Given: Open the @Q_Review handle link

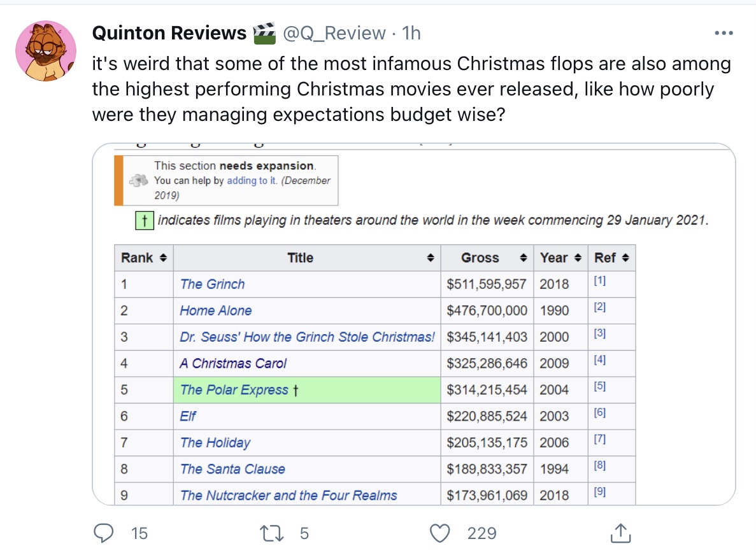Looking at the screenshot, I should point(334,32).
